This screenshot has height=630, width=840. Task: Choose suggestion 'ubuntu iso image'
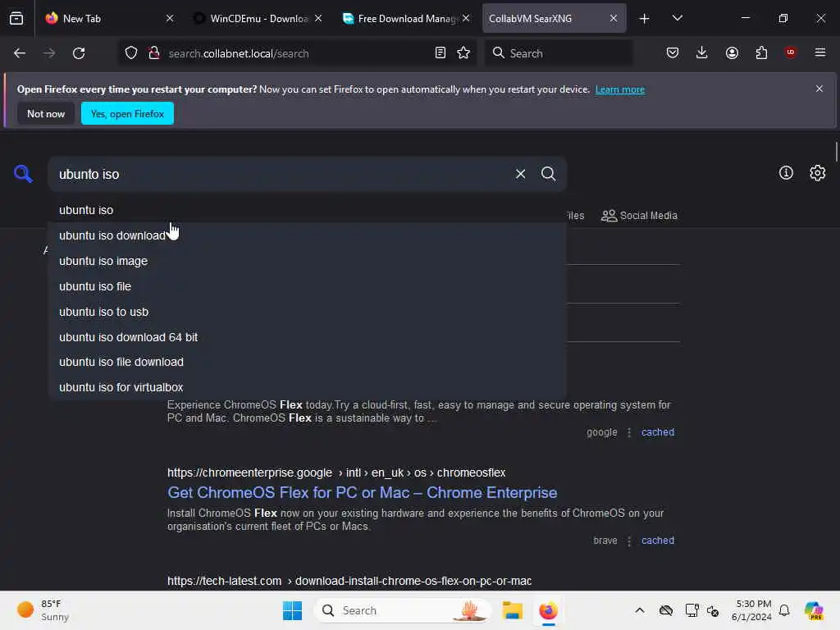308,261
